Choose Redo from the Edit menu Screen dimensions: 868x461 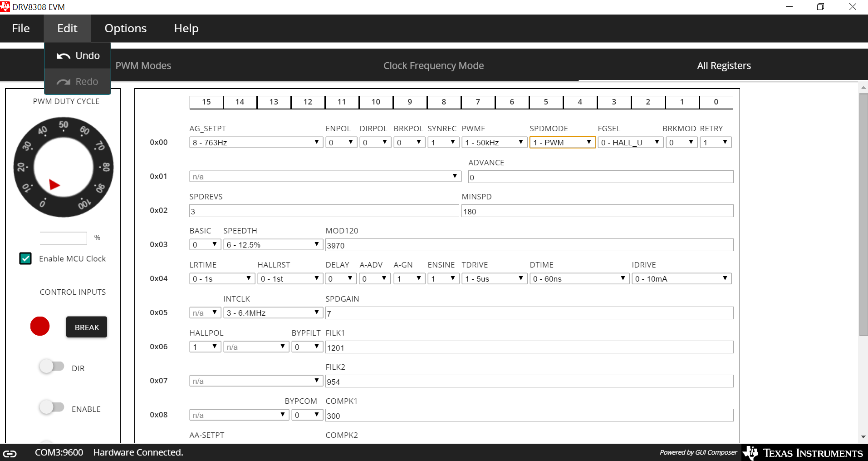[78, 81]
